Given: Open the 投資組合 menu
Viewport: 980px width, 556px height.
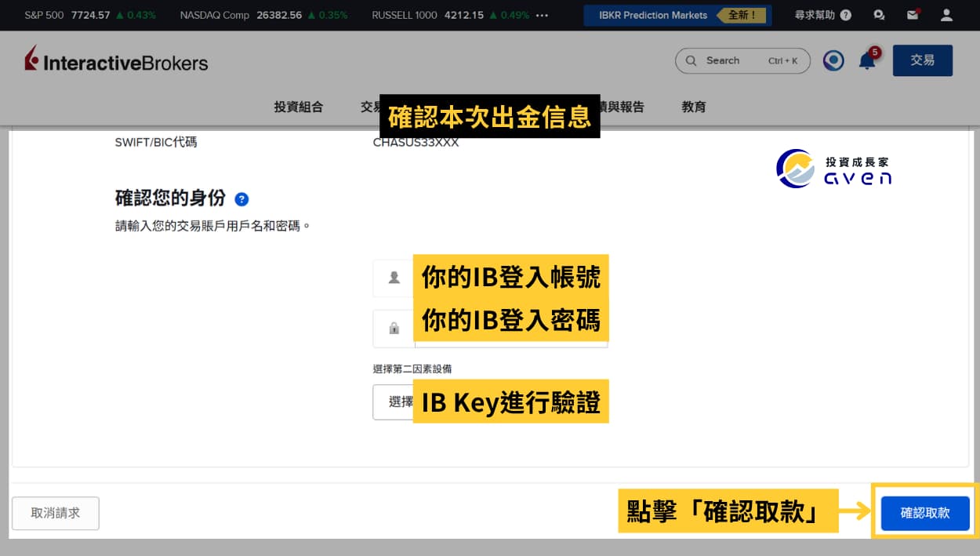Looking at the screenshot, I should tap(299, 107).
